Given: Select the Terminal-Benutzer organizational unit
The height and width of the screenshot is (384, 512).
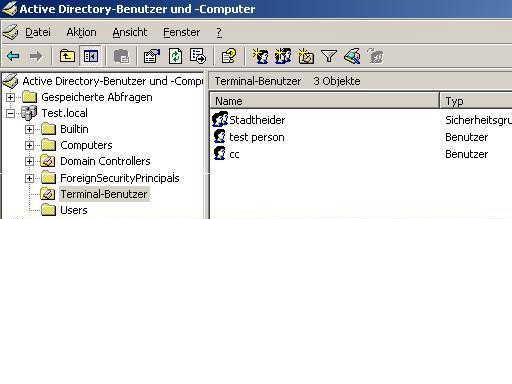Looking at the screenshot, I should point(104,194).
